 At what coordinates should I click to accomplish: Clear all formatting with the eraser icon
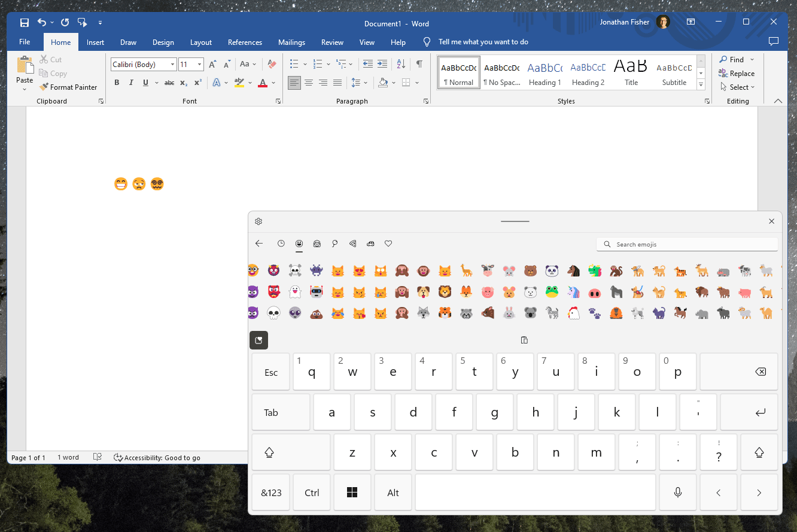(272, 64)
